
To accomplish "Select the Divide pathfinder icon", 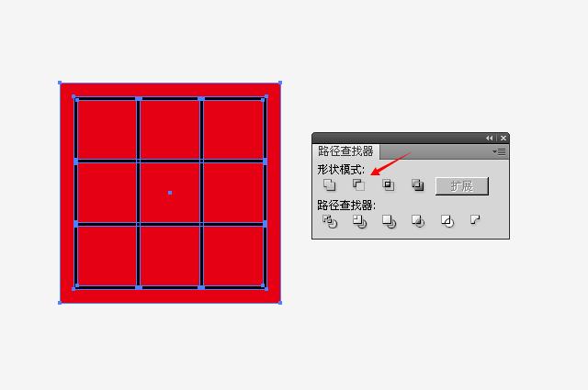I will 330,221.
